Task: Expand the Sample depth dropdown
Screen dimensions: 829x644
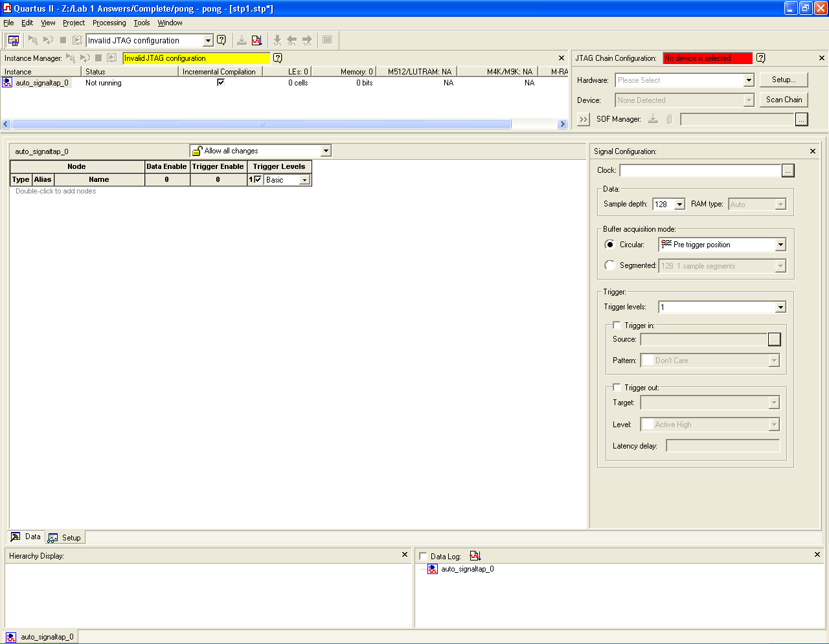Action: (x=679, y=205)
